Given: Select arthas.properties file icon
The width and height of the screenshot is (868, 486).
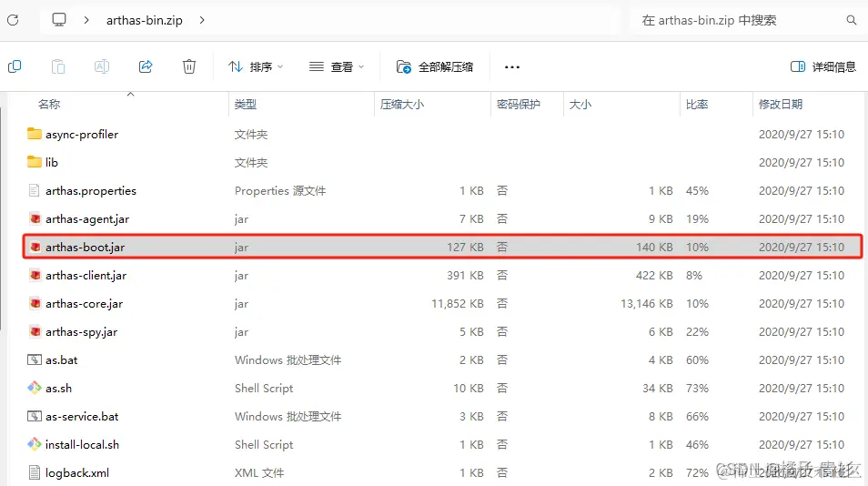Looking at the screenshot, I should 35,190.
